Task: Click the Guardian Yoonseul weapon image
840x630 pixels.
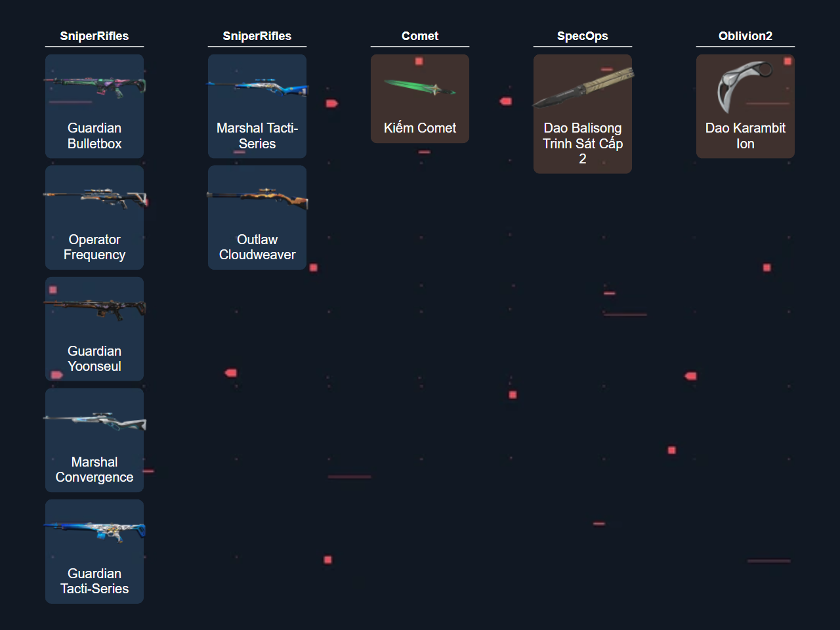Action: tap(94, 308)
